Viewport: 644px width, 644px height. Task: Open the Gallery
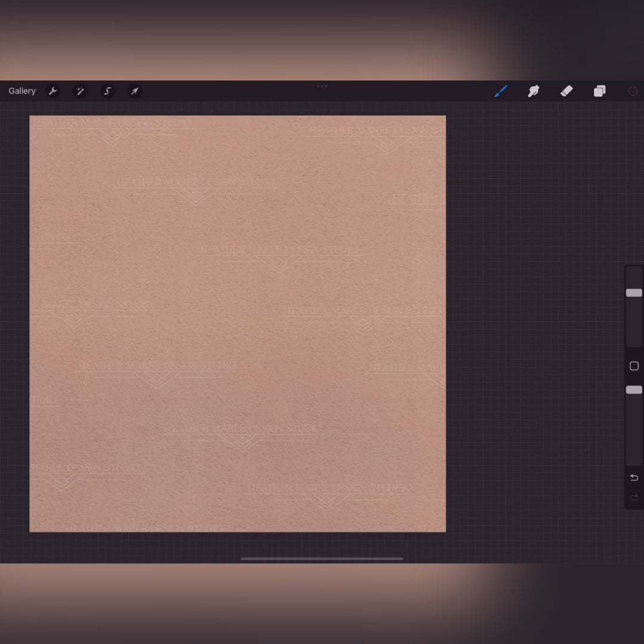(x=22, y=91)
